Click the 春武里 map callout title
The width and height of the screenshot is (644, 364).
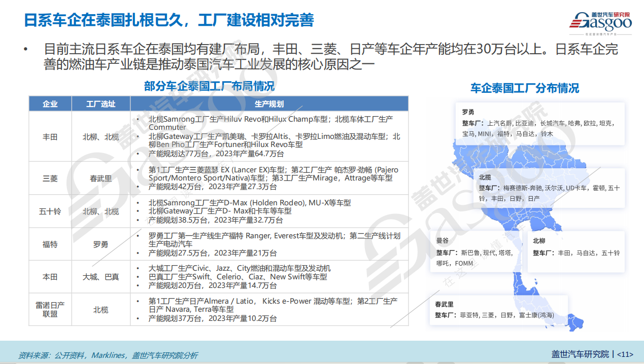(444, 305)
